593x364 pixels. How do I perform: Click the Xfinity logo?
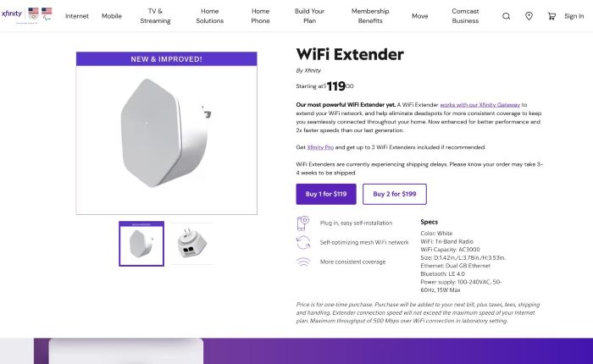pyautogui.click(x=13, y=14)
